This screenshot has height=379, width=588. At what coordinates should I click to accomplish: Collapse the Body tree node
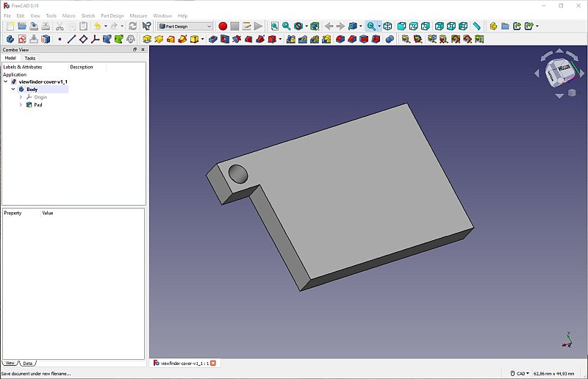click(x=13, y=89)
